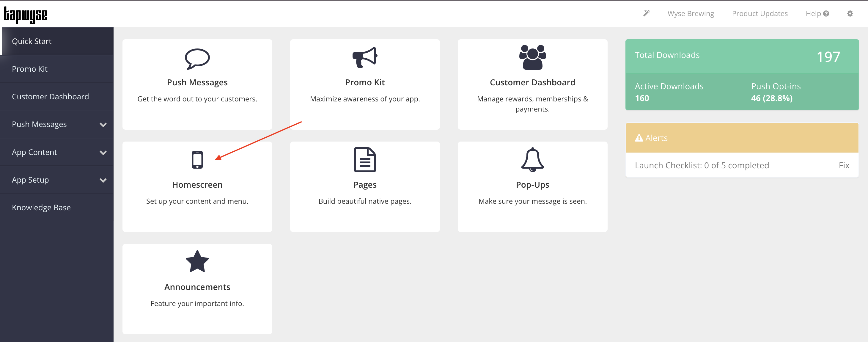Image resolution: width=868 pixels, height=342 pixels.
Task: Click the Wyse Brewing account name
Action: (x=691, y=13)
